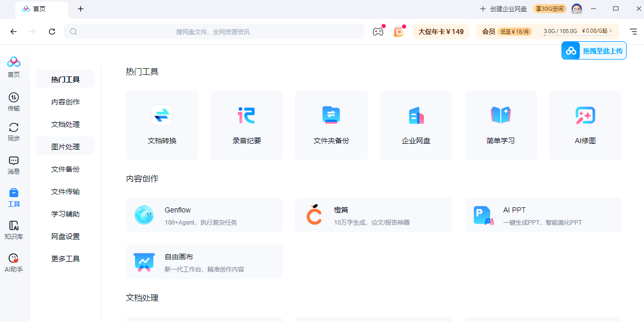Screen dimensions: 644x322
Task: Select the 工具 tools sidebar icon
Action: coord(14,198)
